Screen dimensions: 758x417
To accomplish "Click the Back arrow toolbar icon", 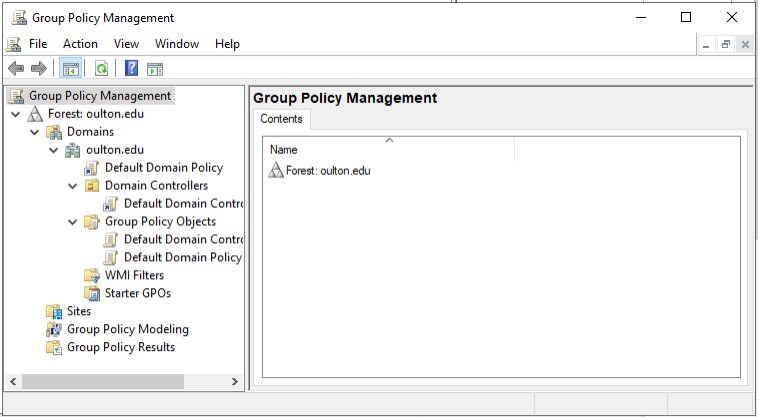I will point(16,69).
